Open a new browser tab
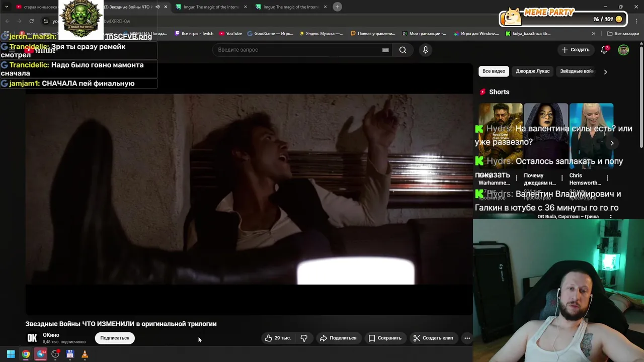The width and height of the screenshot is (644, 362). click(338, 7)
